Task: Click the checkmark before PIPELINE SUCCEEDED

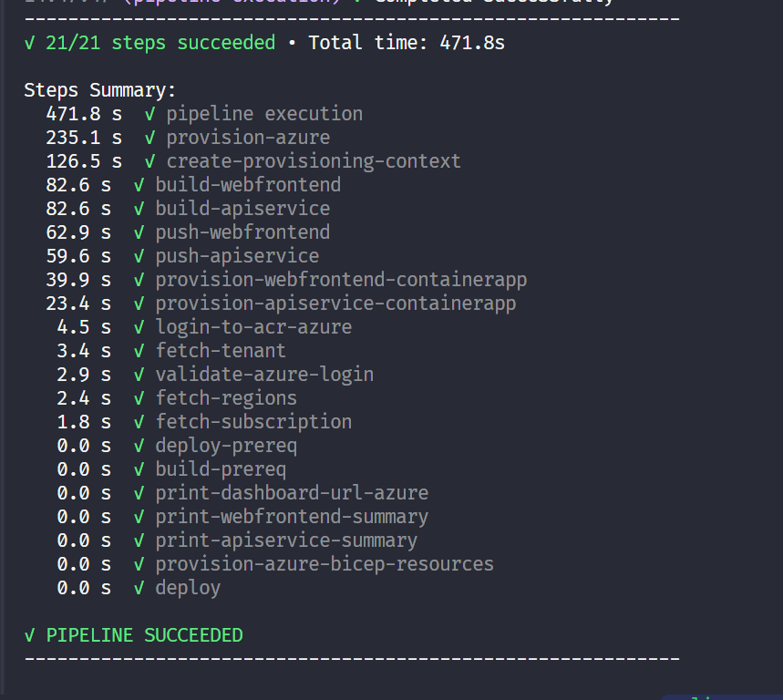Action: click(x=30, y=635)
